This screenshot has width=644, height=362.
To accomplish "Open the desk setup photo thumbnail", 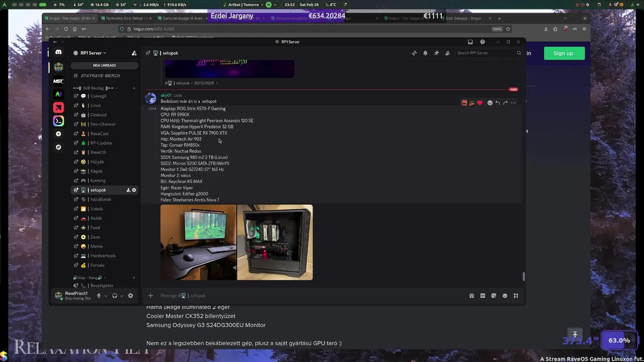I will click(198, 242).
